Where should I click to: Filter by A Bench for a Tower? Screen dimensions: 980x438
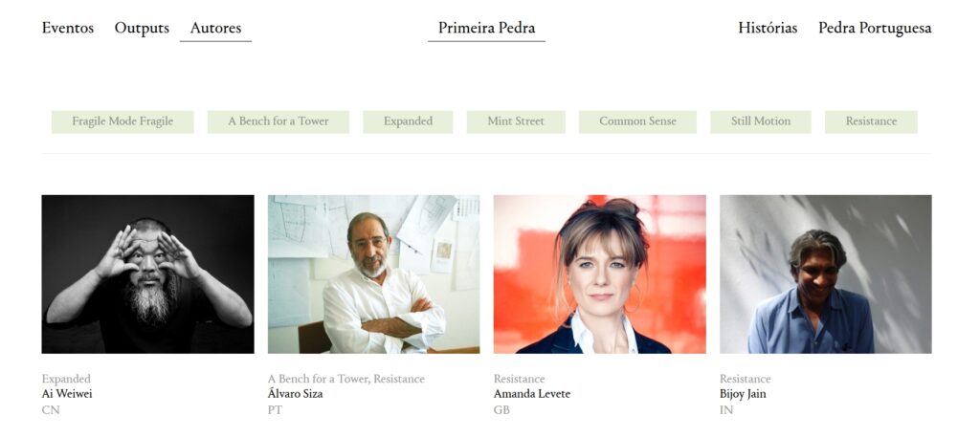[278, 121]
